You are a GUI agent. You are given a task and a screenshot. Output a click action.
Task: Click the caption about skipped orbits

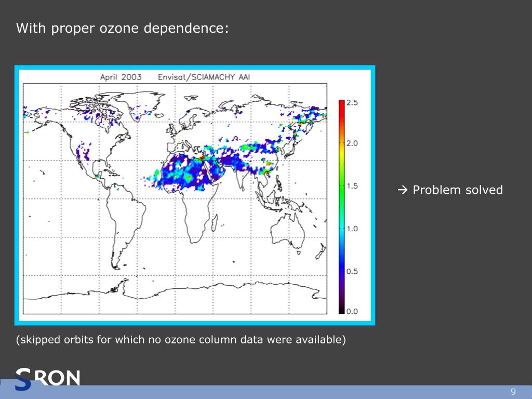(x=181, y=340)
